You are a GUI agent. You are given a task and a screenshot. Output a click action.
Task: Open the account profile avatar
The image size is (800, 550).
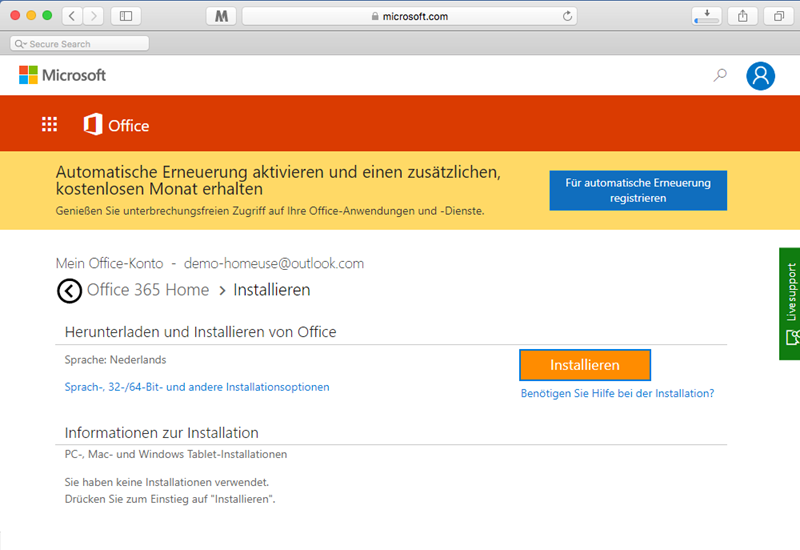tap(760, 76)
